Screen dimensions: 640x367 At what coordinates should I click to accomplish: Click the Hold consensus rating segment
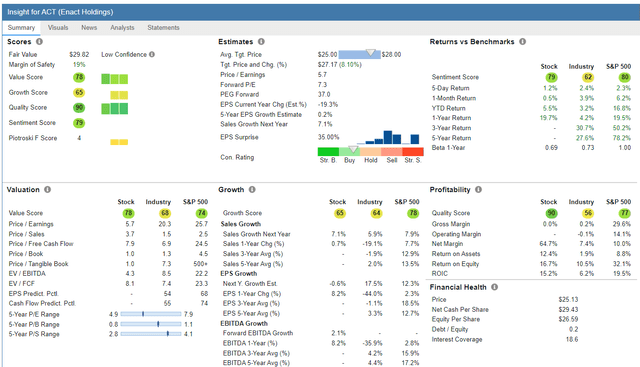point(371,152)
